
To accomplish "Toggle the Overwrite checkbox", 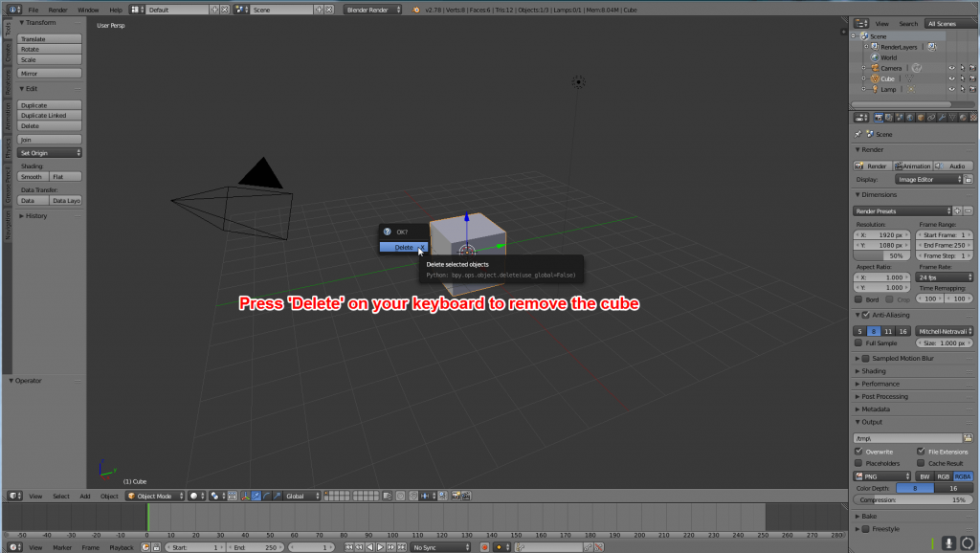I will [x=858, y=452].
